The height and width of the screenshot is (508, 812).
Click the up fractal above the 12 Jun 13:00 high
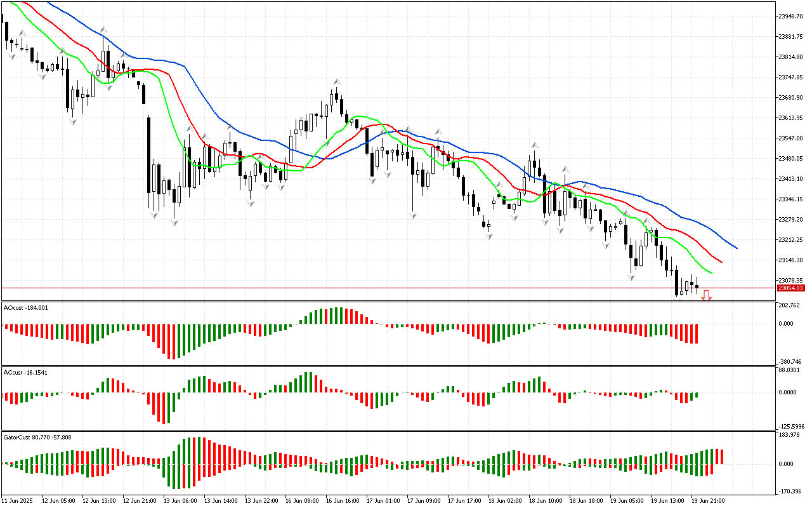(103, 29)
